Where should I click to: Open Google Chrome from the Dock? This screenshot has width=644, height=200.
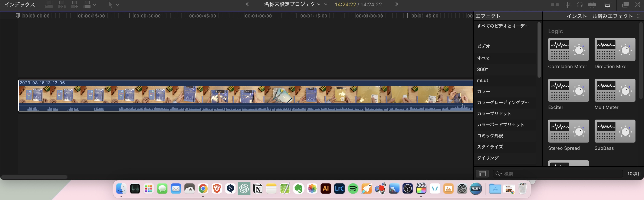[203, 189]
